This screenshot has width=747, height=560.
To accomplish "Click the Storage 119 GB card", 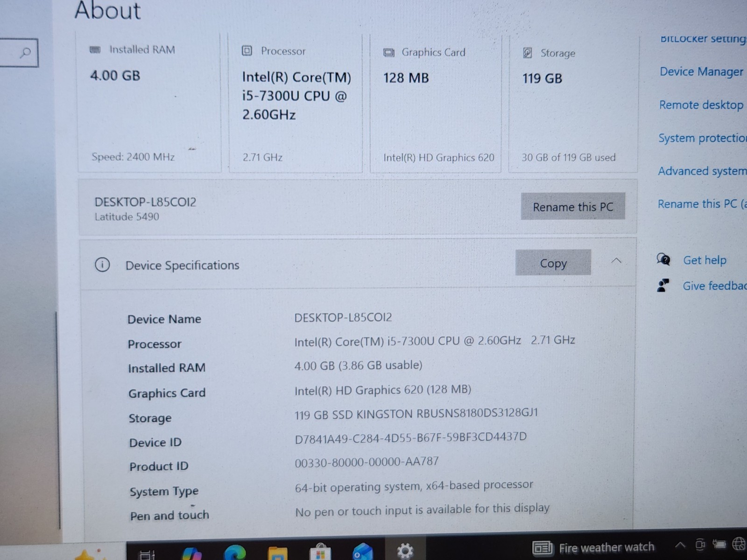I will click(573, 104).
